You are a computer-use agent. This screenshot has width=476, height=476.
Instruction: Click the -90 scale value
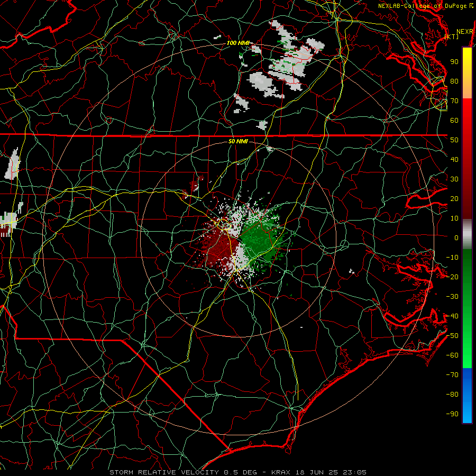click(452, 414)
